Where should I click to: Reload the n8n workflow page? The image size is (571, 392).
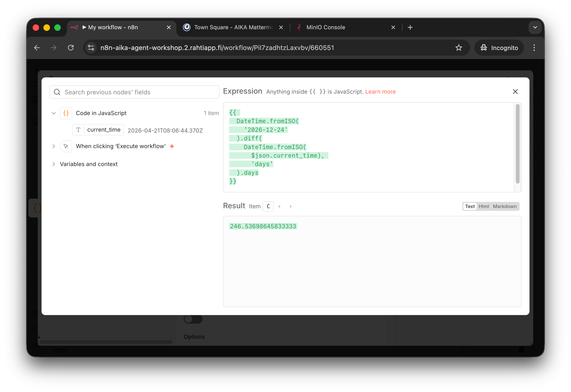point(71,48)
